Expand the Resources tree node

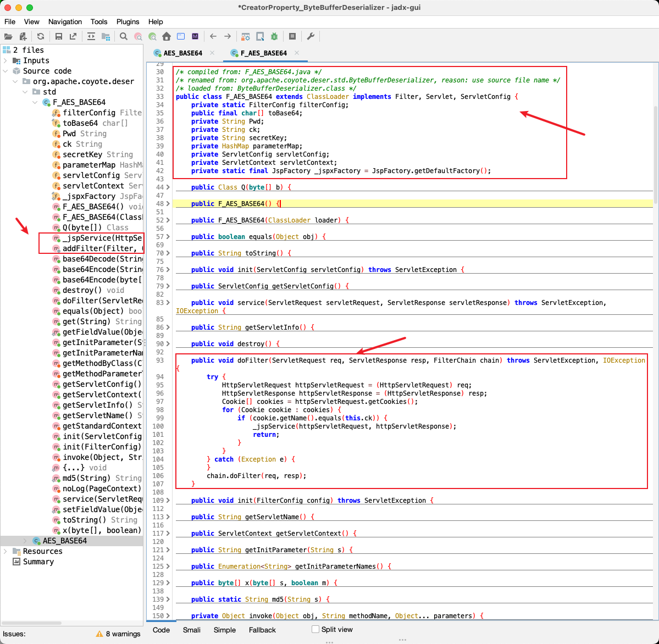(x=5, y=551)
